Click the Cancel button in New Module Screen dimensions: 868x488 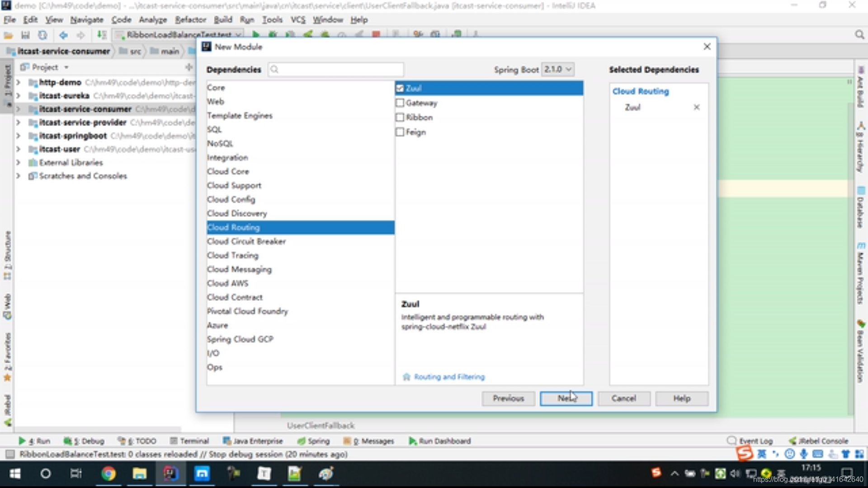click(624, 399)
